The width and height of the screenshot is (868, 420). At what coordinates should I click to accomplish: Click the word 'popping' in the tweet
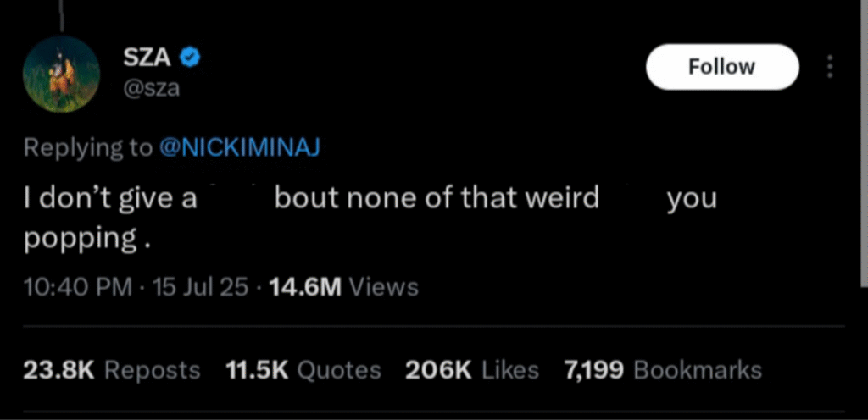pyautogui.click(x=80, y=238)
